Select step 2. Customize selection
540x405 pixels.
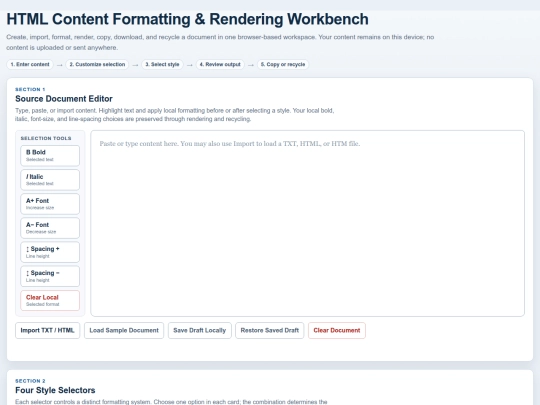[x=97, y=64]
